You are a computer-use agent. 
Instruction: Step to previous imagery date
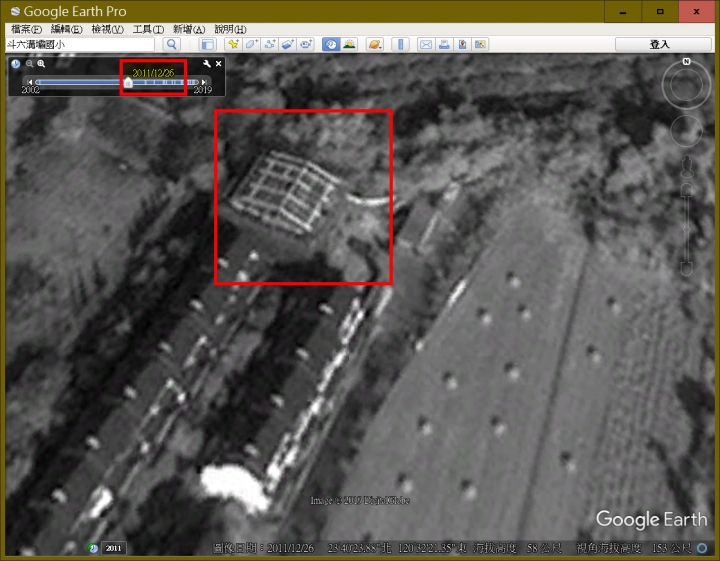30,82
